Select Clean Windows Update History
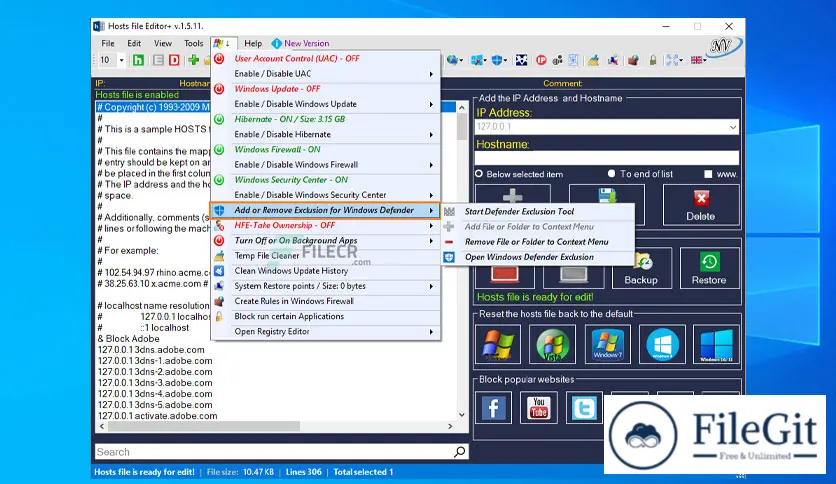 325,271
